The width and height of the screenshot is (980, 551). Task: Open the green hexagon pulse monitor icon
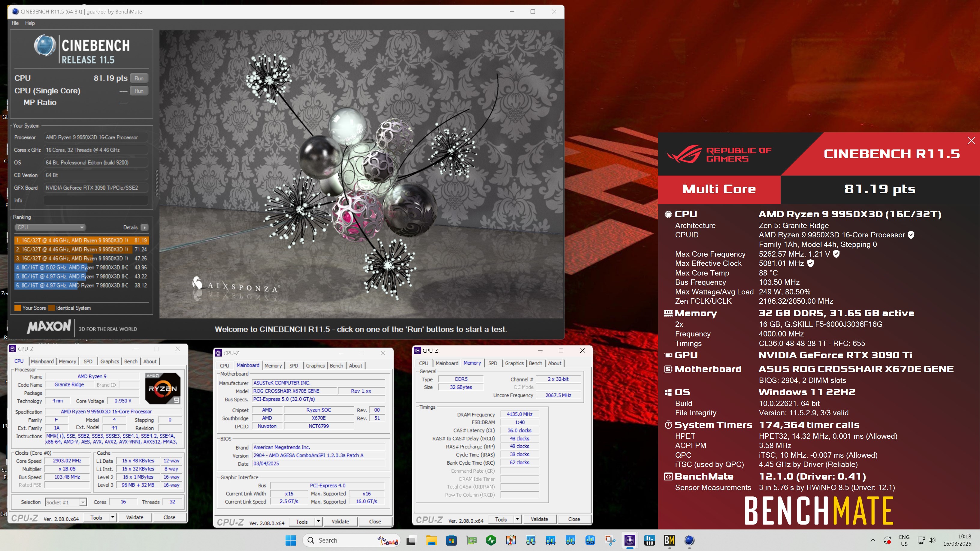click(491, 540)
